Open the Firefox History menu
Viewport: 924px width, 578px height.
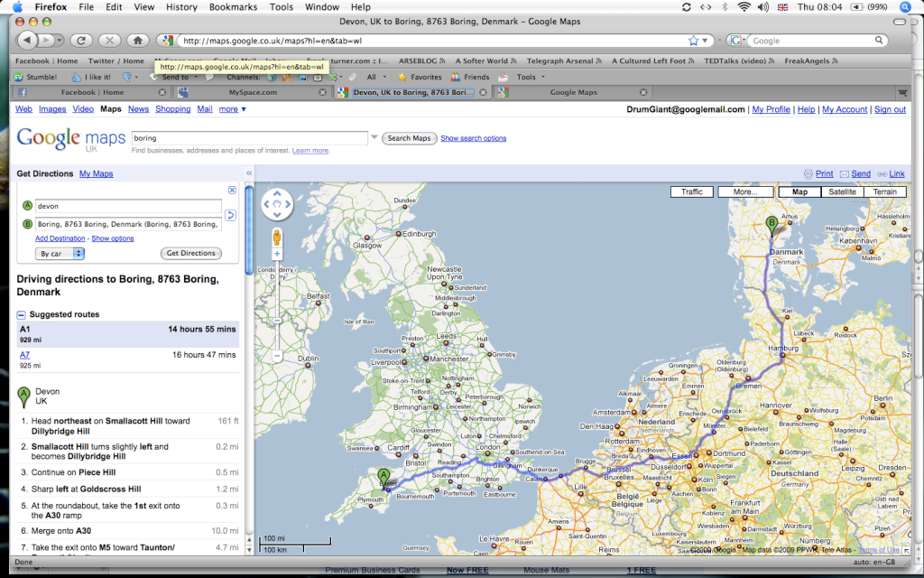(181, 7)
